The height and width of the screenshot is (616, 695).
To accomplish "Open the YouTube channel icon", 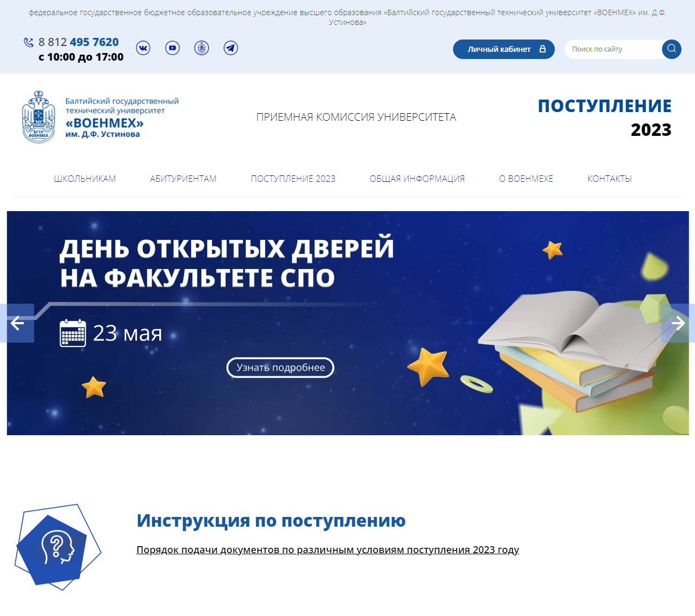I will pos(172,48).
